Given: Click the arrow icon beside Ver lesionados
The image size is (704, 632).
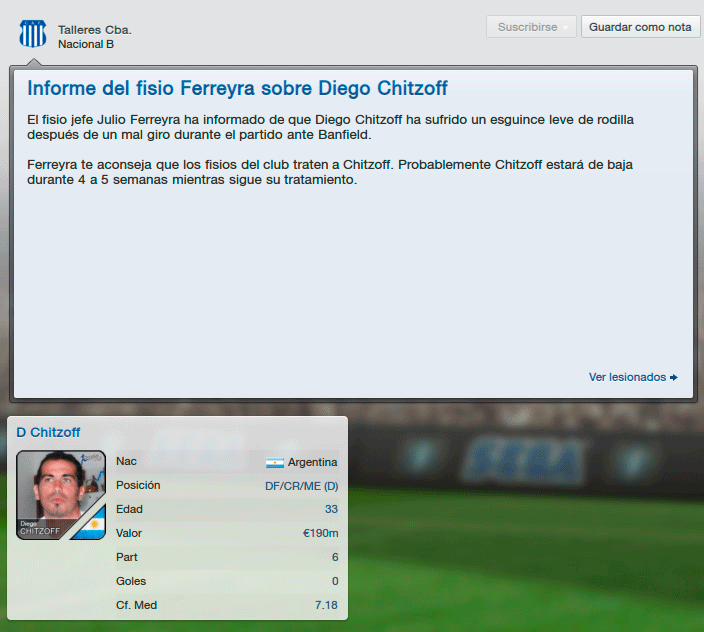Looking at the screenshot, I should pos(674,377).
